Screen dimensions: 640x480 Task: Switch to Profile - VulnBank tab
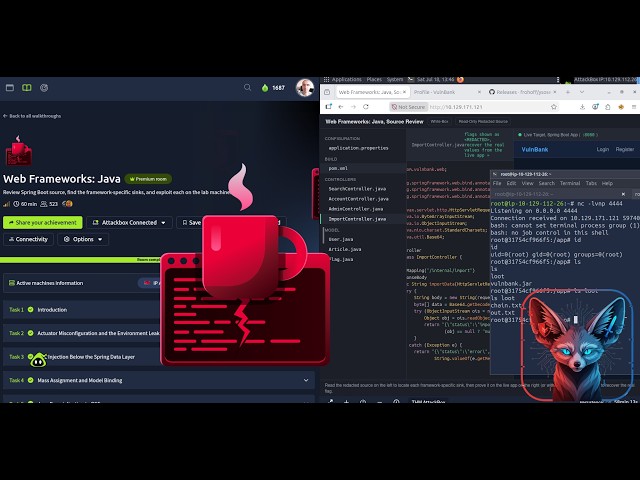pyautogui.click(x=445, y=92)
